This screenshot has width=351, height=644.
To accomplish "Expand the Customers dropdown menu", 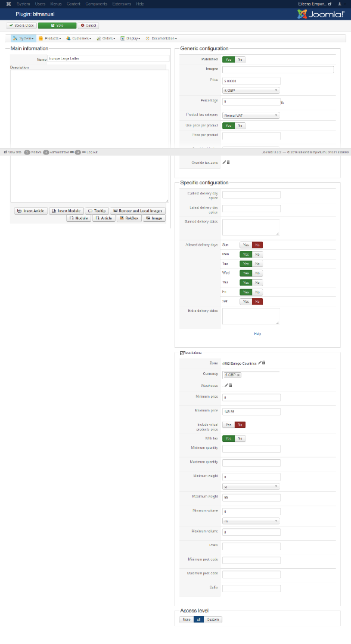I will (79, 38).
